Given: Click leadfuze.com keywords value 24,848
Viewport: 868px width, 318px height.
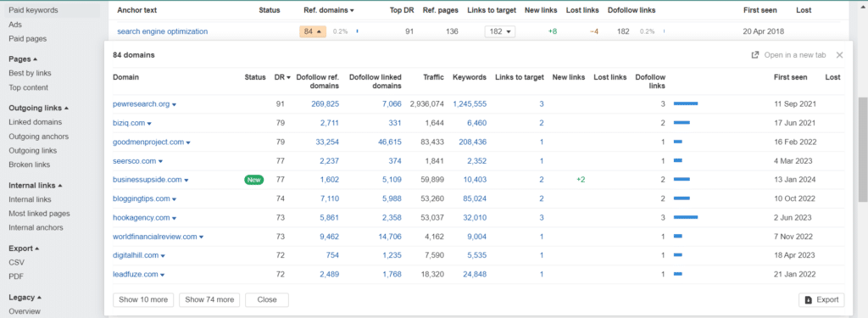Looking at the screenshot, I should click(475, 275).
